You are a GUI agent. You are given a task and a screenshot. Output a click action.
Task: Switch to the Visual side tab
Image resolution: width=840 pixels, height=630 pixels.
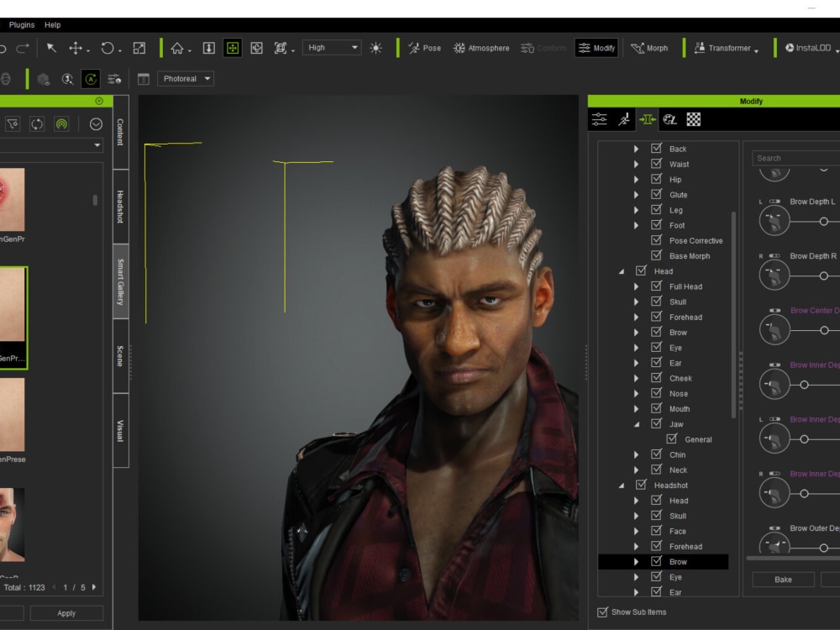tap(120, 430)
